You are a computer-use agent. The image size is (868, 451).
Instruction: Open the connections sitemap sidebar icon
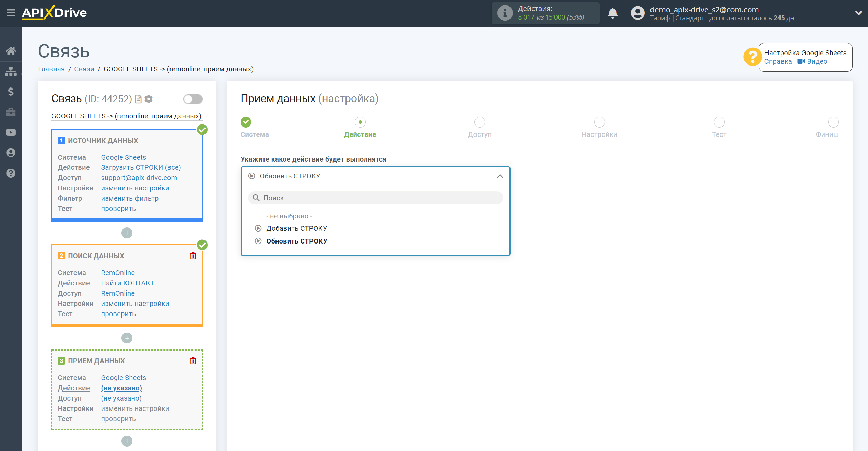pos(11,71)
